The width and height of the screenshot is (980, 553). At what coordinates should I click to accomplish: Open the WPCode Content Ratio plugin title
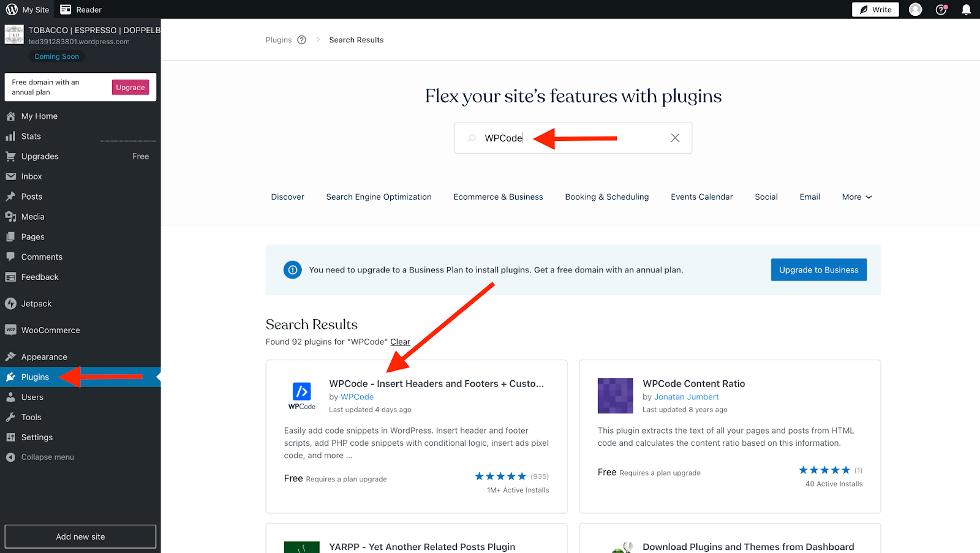(x=693, y=383)
